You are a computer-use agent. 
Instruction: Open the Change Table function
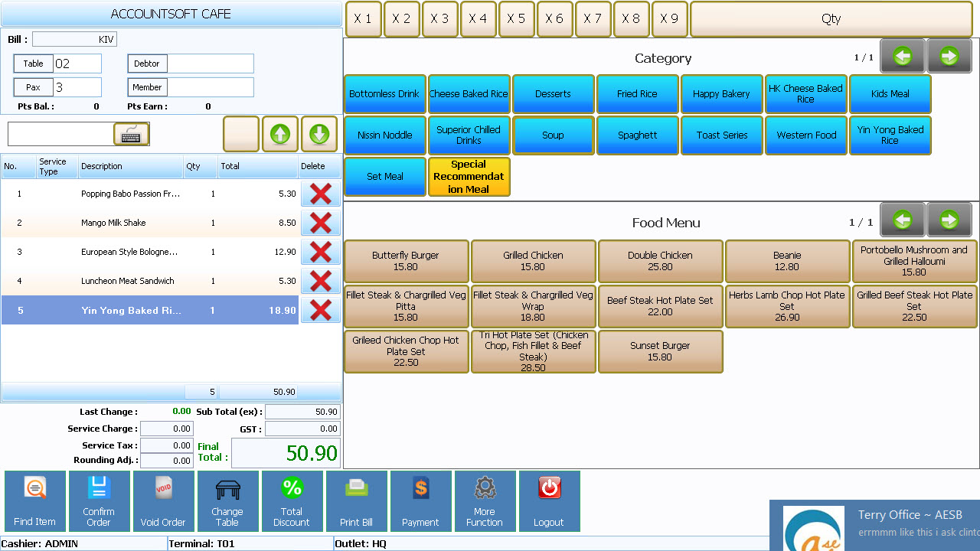pos(227,501)
